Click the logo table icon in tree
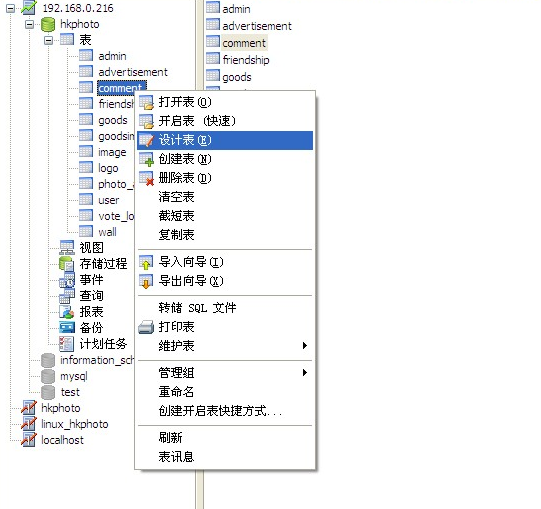Image resolution: width=541 pixels, height=509 pixels. [x=86, y=167]
